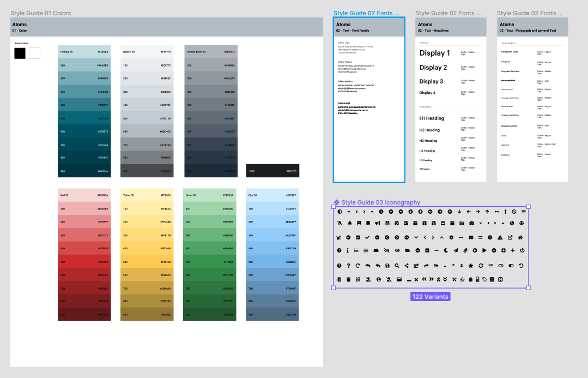Select the warning triangle icon
The width and height of the screenshot is (588, 378).
point(500,237)
